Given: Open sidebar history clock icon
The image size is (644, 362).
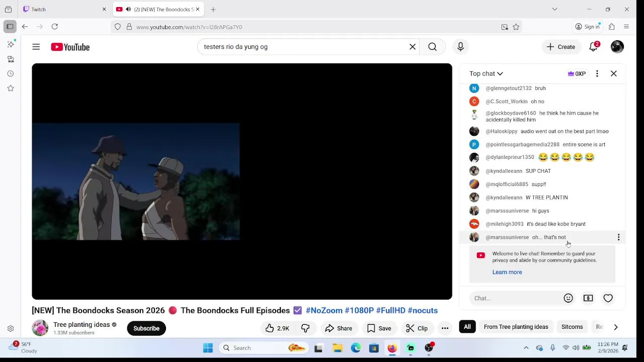Looking at the screenshot, I should [x=11, y=74].
